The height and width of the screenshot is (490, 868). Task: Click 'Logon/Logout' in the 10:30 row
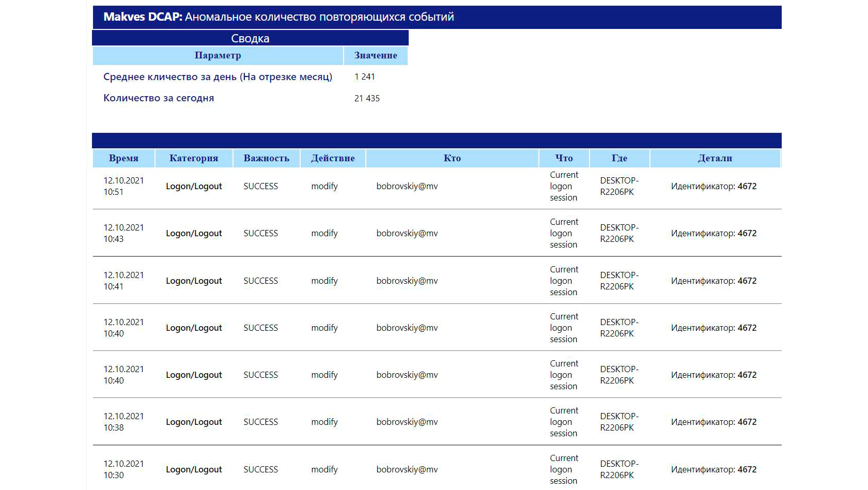point(194,469)
